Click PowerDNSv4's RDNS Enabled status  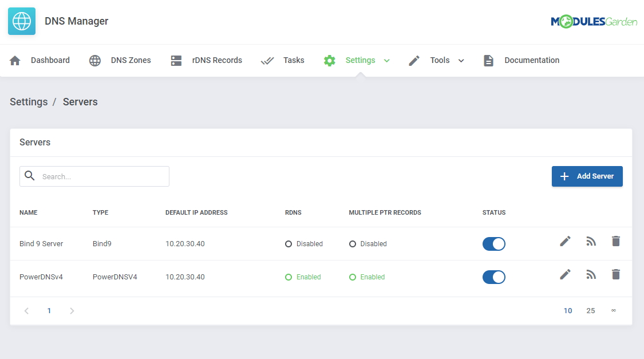(303, 277)
